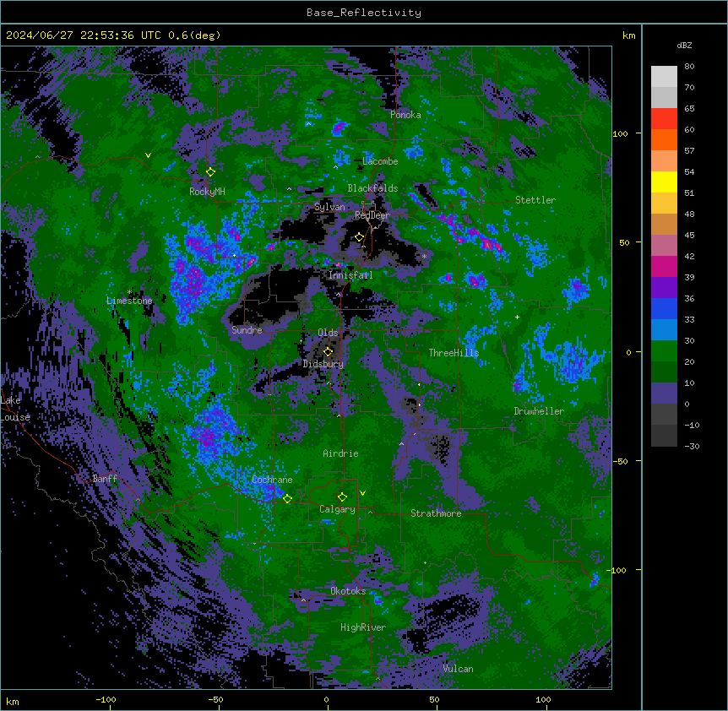Select the blue 33-36 dBZ legend swatch

click(x=664, y=308)
